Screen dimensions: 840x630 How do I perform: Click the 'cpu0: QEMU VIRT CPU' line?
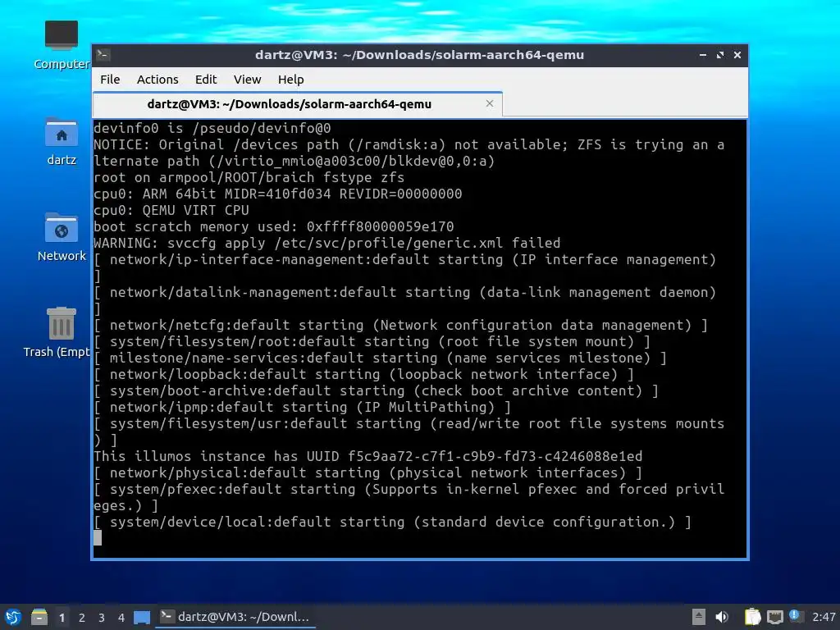pyautogui.click(x=171, y=210)
